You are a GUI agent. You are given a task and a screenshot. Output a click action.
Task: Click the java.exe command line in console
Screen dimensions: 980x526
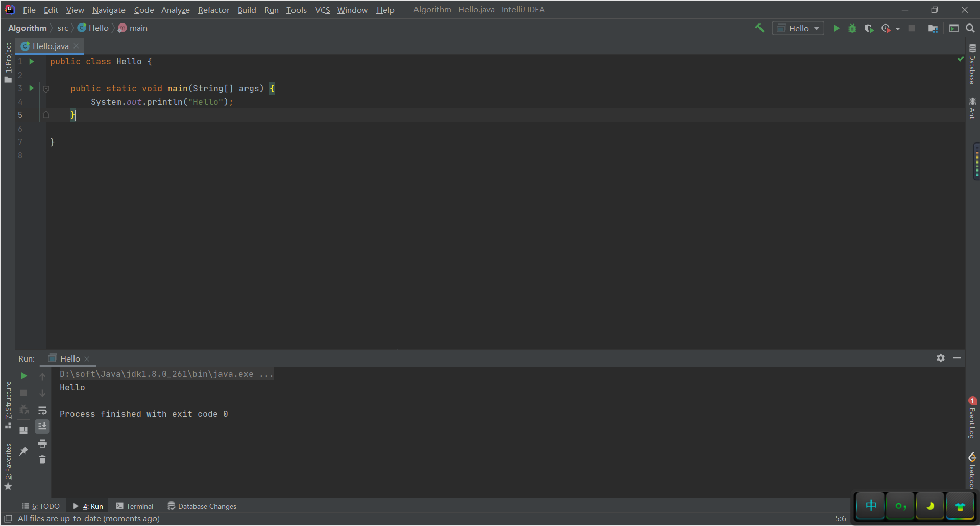166,374
